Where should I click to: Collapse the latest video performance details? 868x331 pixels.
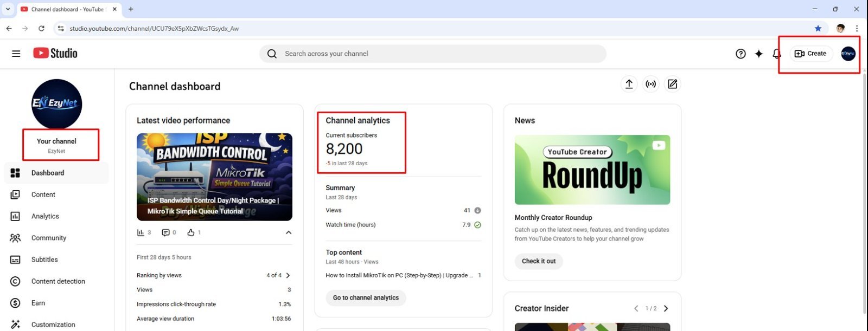[x=289, y=232]
